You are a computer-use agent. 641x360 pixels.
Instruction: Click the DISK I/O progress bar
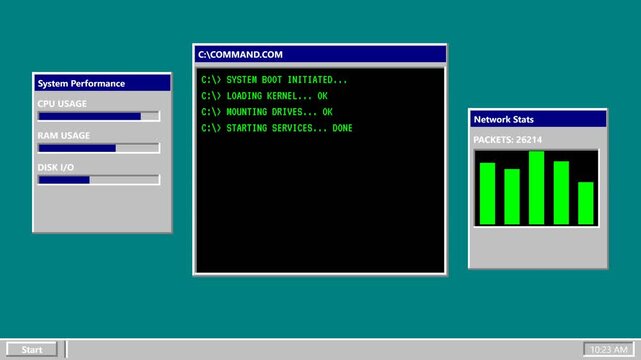(99, 180)
